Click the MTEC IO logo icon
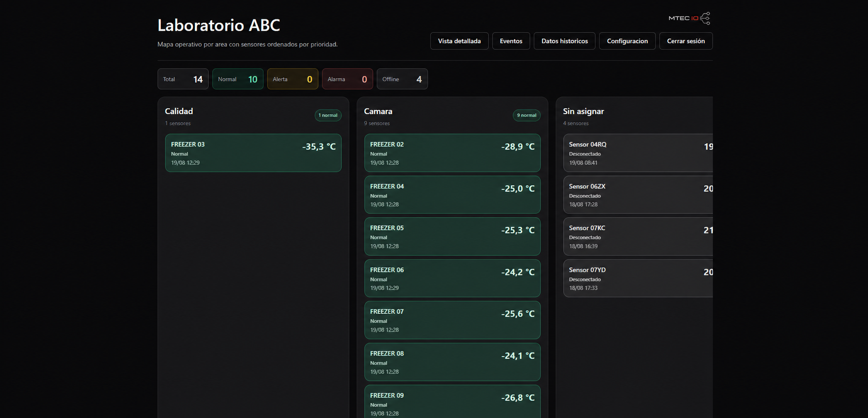 coord(689,18)
